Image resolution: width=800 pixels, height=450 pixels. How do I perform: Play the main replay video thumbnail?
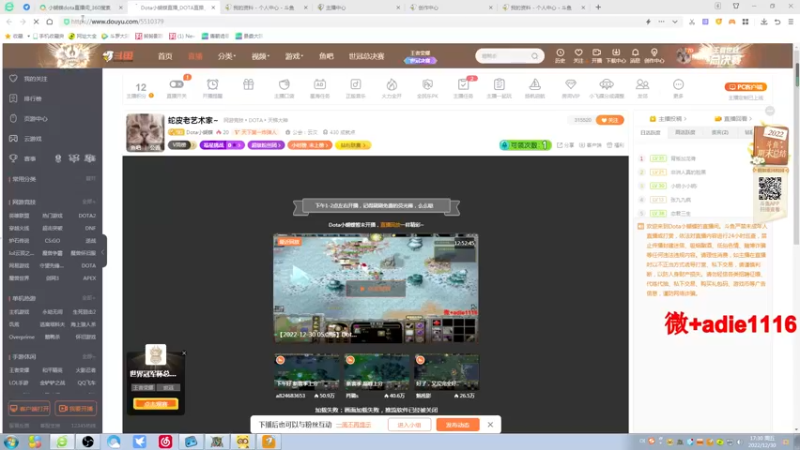point(376,288)
